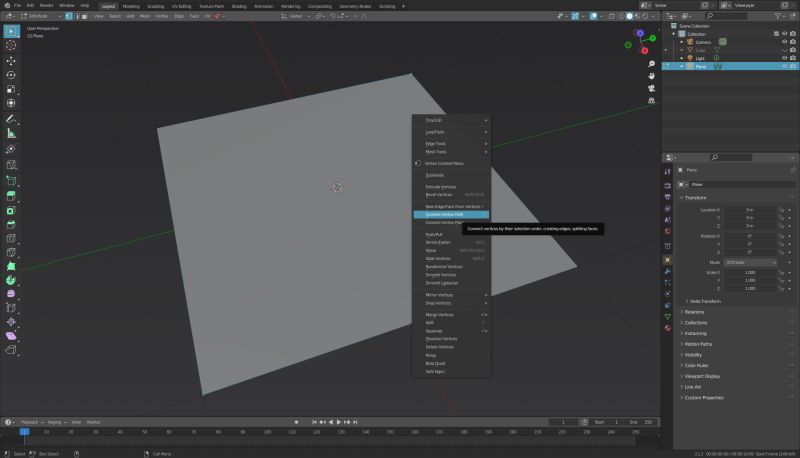Enable vertex select mode
Image resolution: width=800 pixels, height=458 pixels.
(69, 16)
